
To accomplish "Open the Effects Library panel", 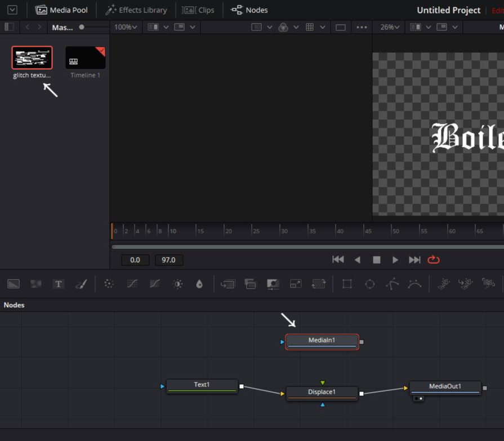I will click(136, 10).
